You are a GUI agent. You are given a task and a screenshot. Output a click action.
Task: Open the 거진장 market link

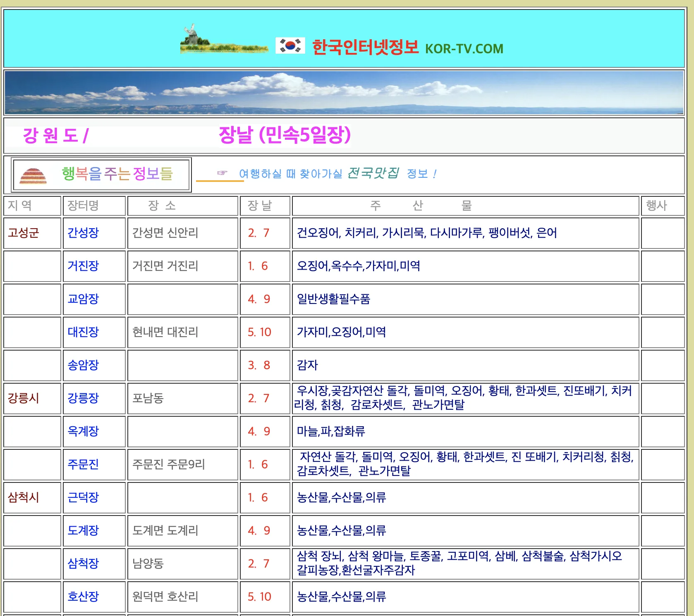point(83,266)
